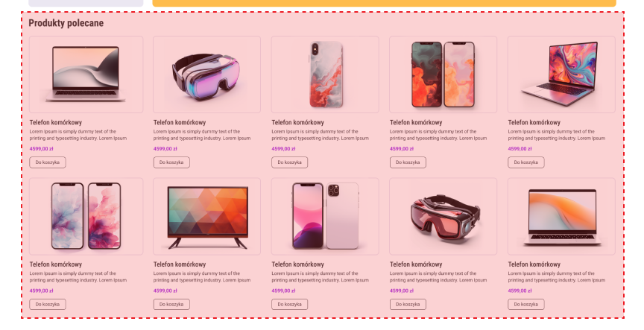Open the laptop with orange wave wallpaper
This screenshot has width=644, height=330.
[561, 216]
